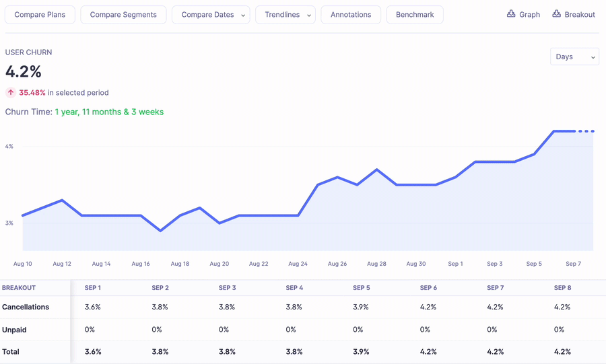606x364 pixels.
Task: Click the Sep 7 chart axis label
Action: click(x=573, y=264)
